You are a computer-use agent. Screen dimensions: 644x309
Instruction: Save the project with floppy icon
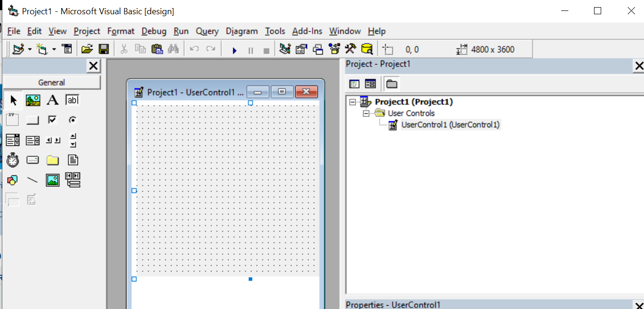coord(104,49)
